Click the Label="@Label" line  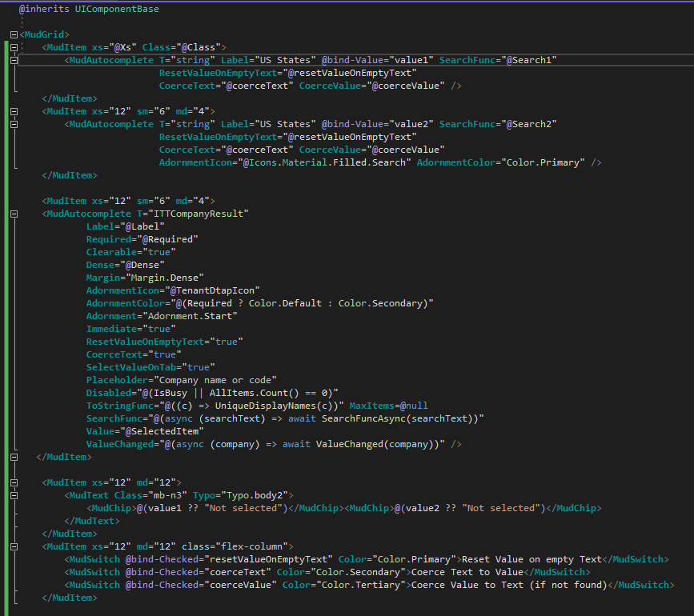125,227
